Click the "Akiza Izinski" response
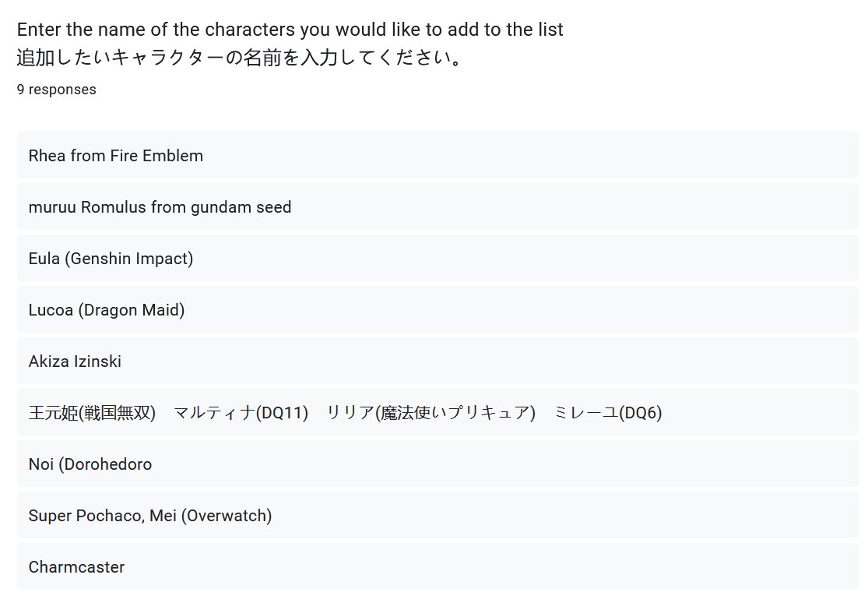Screen dimensions: 868x603 [x=75, y=361]
